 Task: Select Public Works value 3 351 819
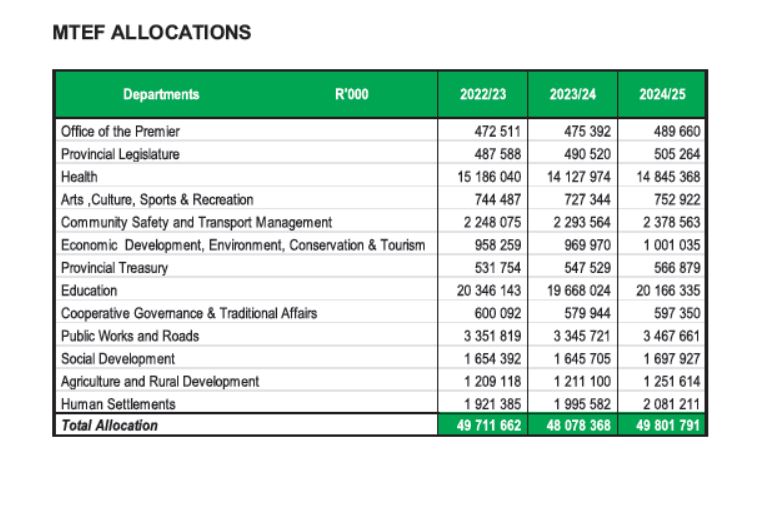click(492, 336)
